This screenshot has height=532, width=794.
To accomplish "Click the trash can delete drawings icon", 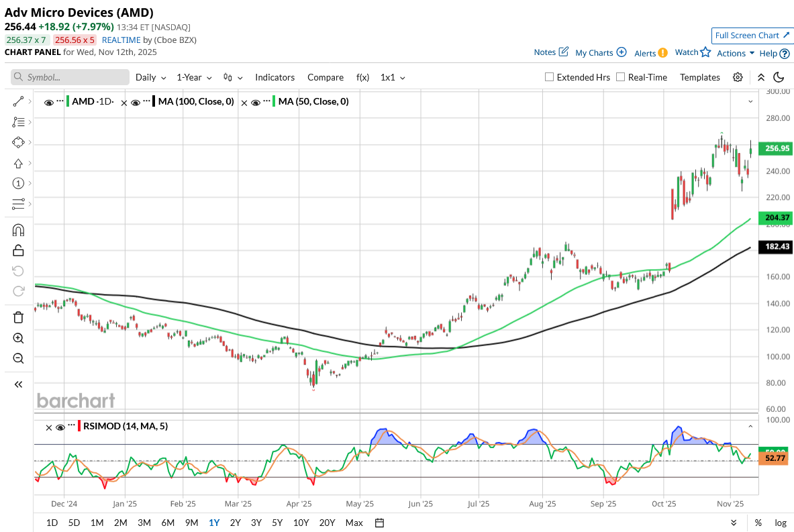I will point(18,317).
